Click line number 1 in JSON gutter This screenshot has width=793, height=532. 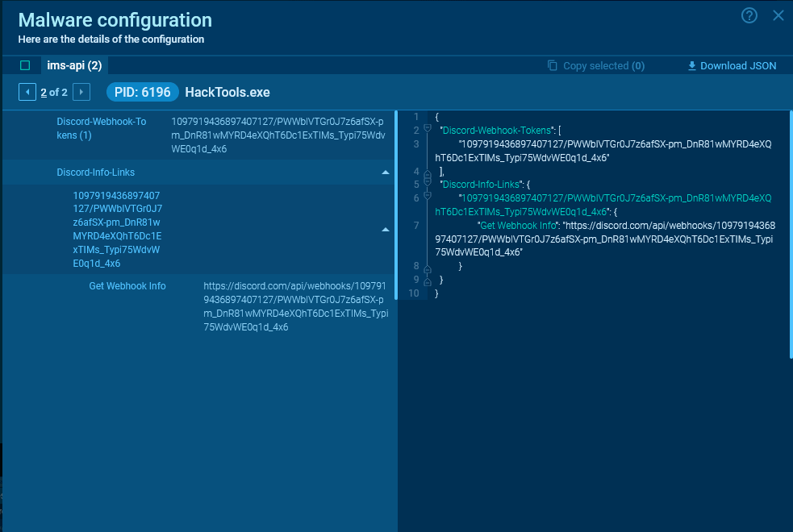tap(416, 117)
